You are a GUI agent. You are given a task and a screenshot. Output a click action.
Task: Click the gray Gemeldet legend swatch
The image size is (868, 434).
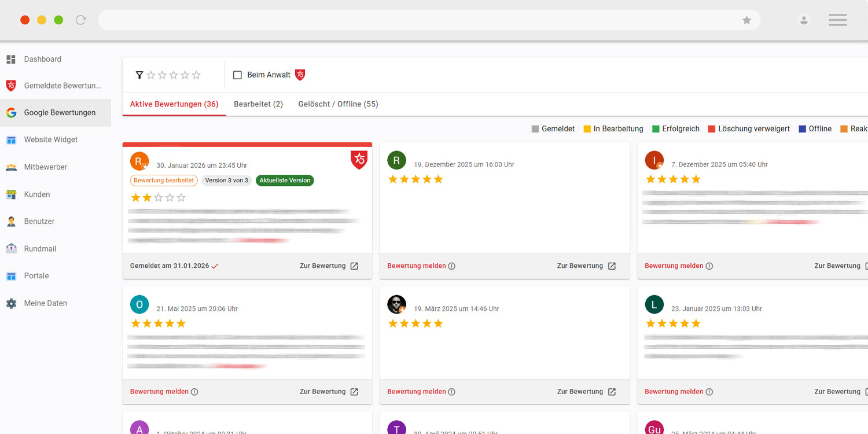coord(535,129)
